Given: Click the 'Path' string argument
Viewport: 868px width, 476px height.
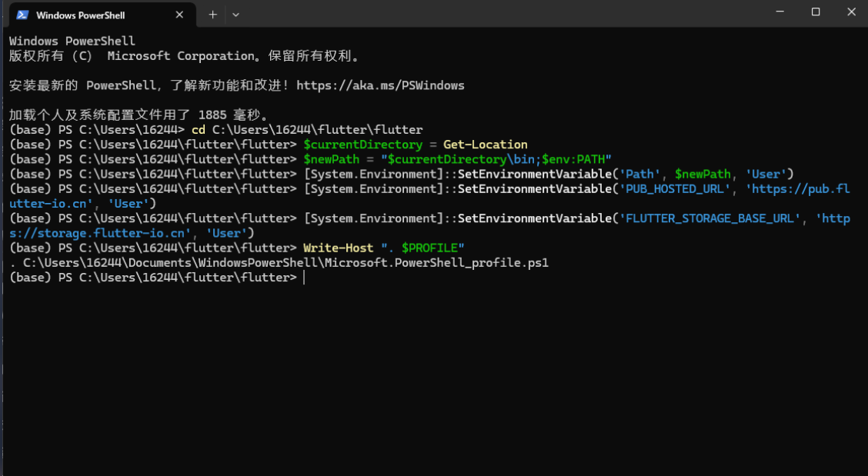Looking at the screenshot, I should coord(639,174).
